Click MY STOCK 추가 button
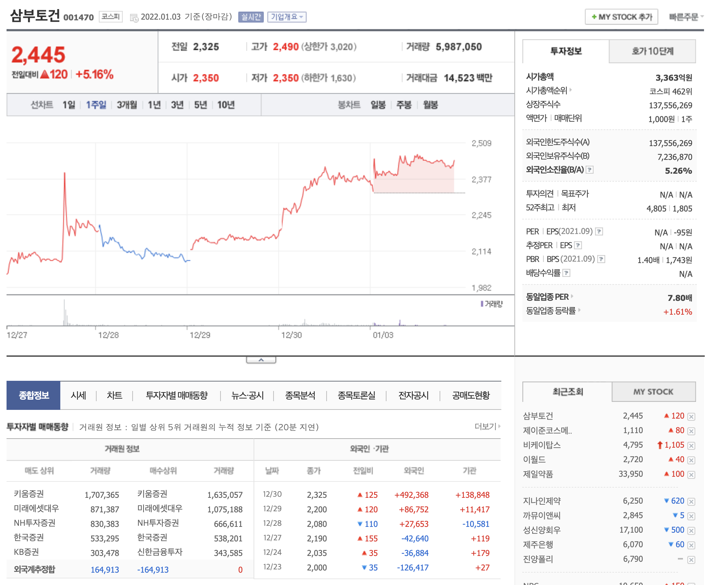 tap(621, 17)
